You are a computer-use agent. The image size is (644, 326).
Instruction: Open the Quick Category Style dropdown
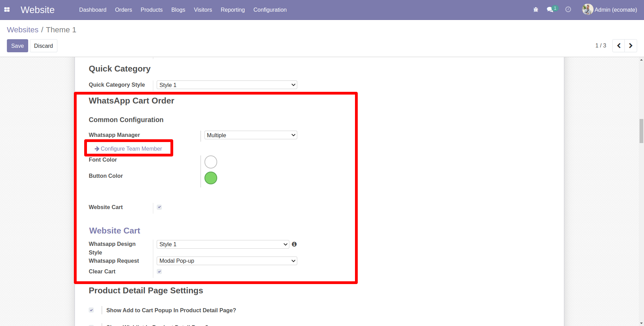(x=227, y=85)
